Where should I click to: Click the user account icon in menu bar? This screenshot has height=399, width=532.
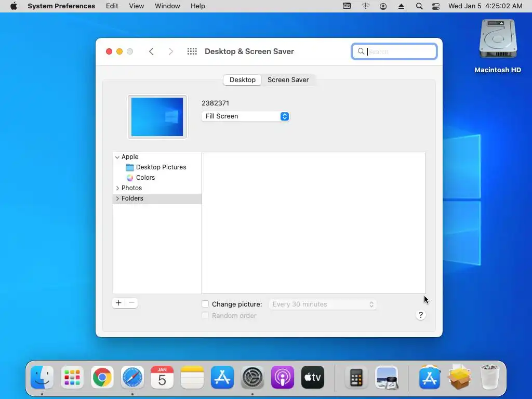click(383, 6)
